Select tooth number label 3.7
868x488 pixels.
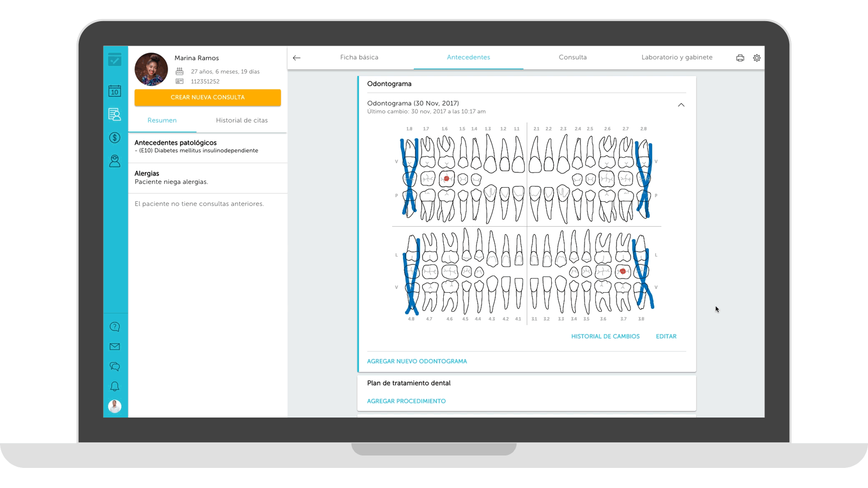(x=623, y=319)
